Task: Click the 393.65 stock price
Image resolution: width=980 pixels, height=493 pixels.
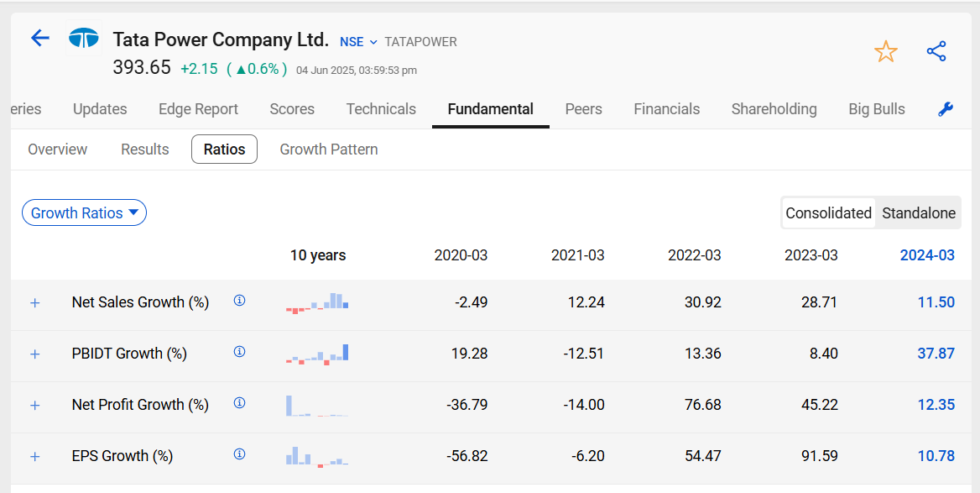Action: point(142,67)
